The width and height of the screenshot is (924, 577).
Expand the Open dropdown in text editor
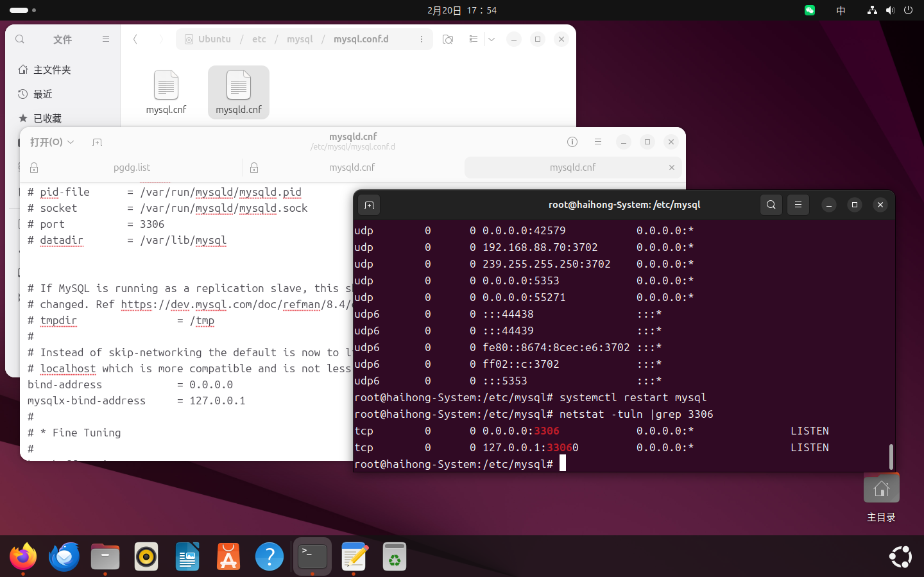pos(52,142)
